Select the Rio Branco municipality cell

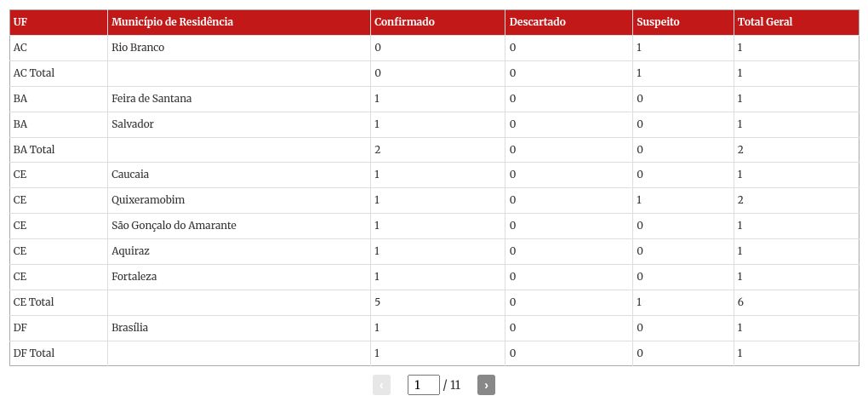[x=138, y=48]
